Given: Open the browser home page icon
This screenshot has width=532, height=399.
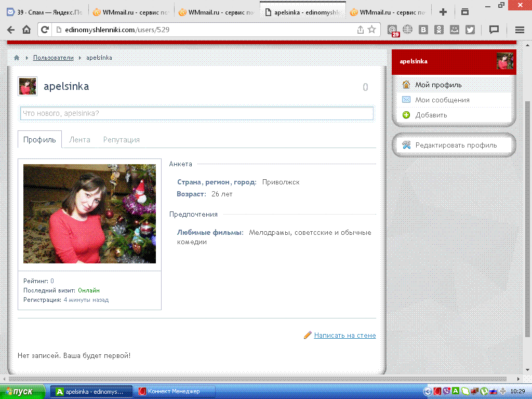Looking at the screenshot, I should tap(26, 30).
